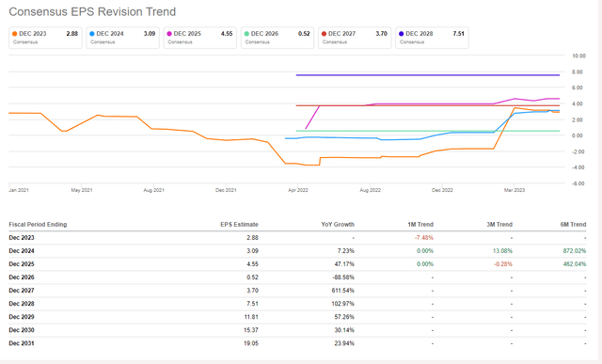Viewport: 602px width, 364px height.
Task: Click the 47.17% YoY growth value
Action: tap(344, 264)
